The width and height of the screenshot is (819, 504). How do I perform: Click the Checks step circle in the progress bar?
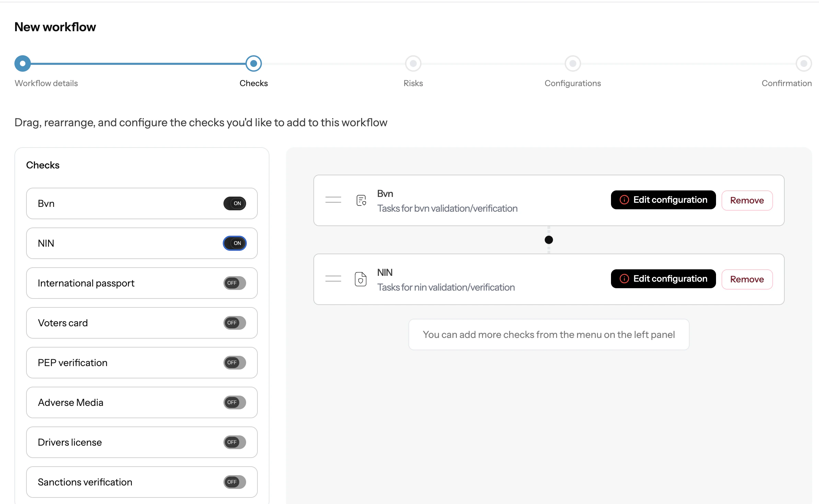pos(254,63)
